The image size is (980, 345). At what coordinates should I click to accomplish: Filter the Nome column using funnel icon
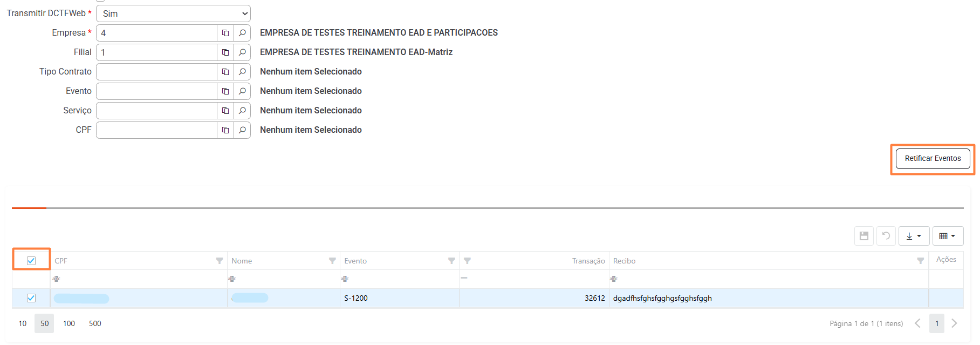332,261
